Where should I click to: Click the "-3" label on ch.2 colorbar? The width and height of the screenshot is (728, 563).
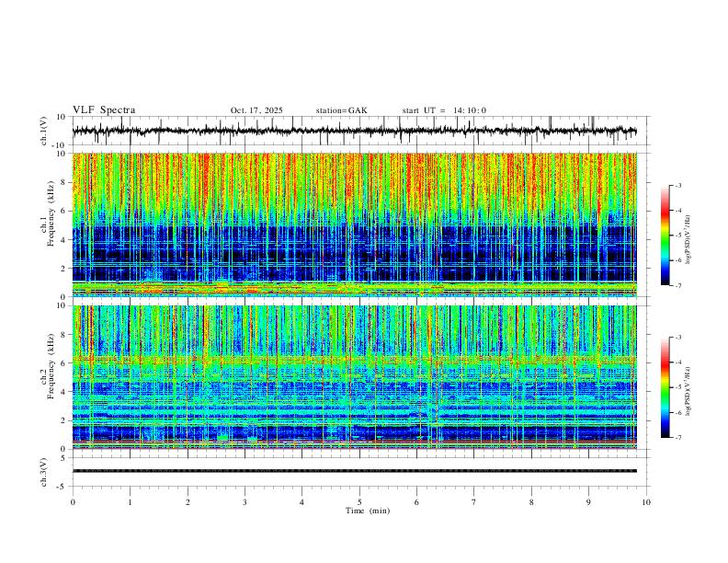tap(678, 338)
